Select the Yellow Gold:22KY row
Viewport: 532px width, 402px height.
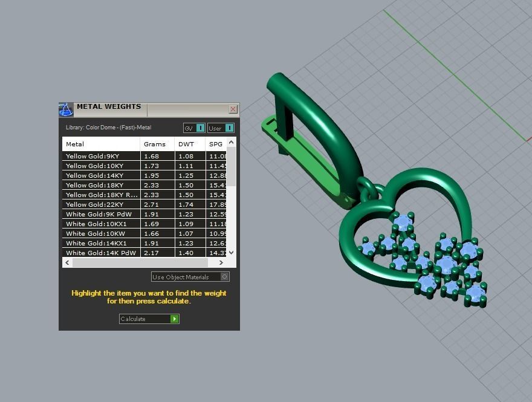144,204
